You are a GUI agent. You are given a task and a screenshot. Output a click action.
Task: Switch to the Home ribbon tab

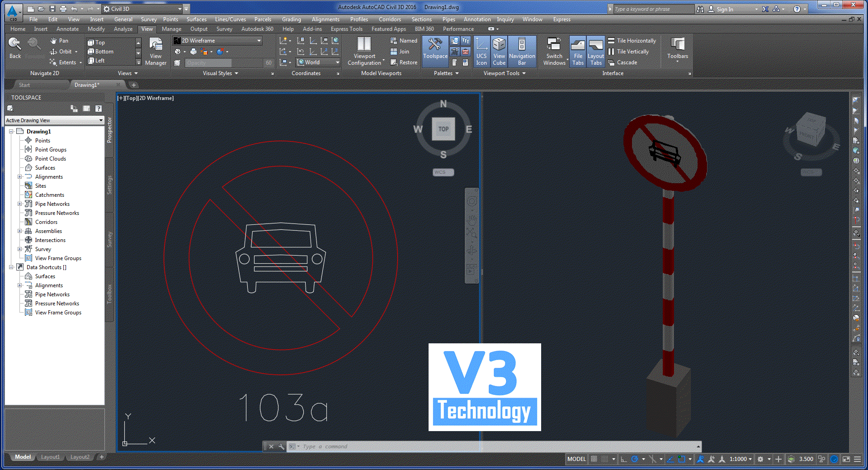coord(18,29)
